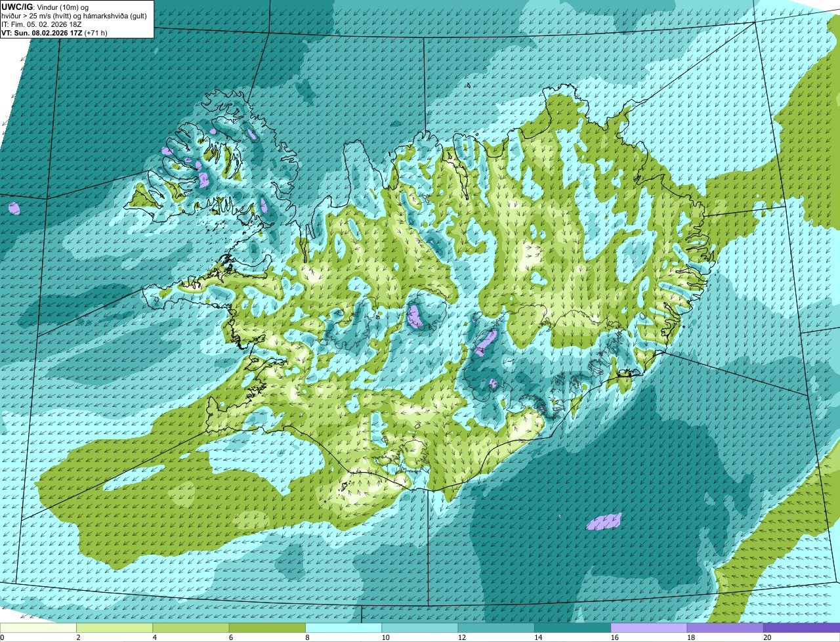Pick the medium green 4–6 m/s swatch

pos(191,628)
